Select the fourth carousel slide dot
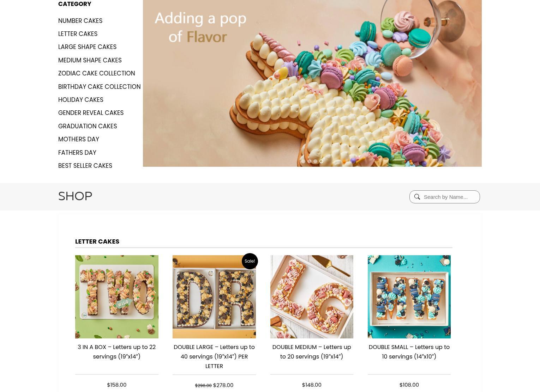 [321, 161]
